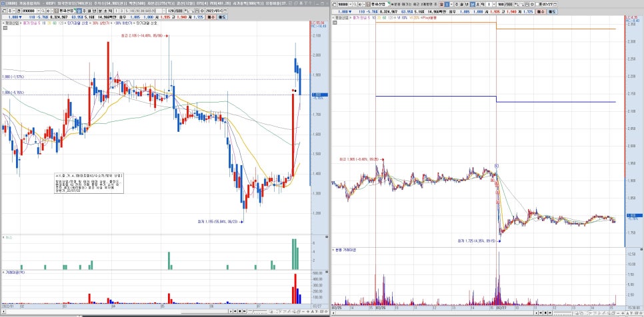Click the stock search magnifier in left chart
Screen dimensions: 644x317
tap(43, 11)
